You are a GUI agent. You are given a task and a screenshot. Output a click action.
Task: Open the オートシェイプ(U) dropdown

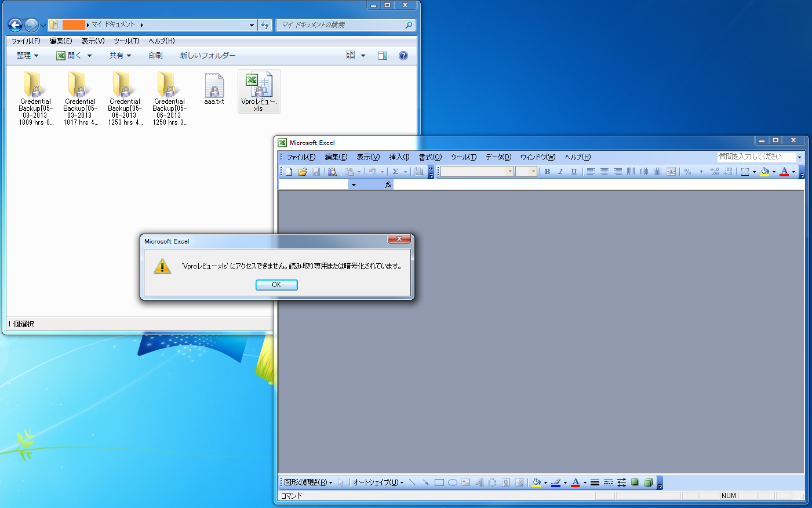pos(378,482)
